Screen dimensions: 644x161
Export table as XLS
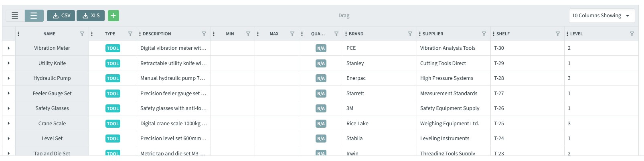(x=91, y=16)
